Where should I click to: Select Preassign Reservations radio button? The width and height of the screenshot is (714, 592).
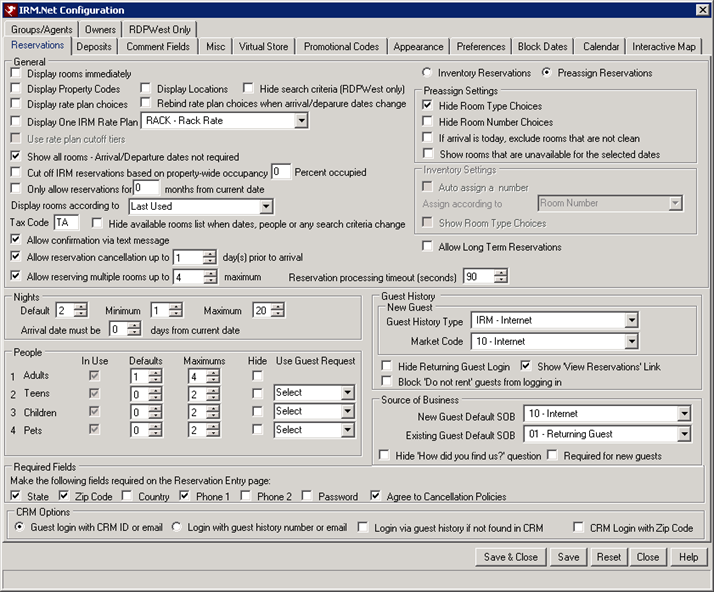(546, 72)
